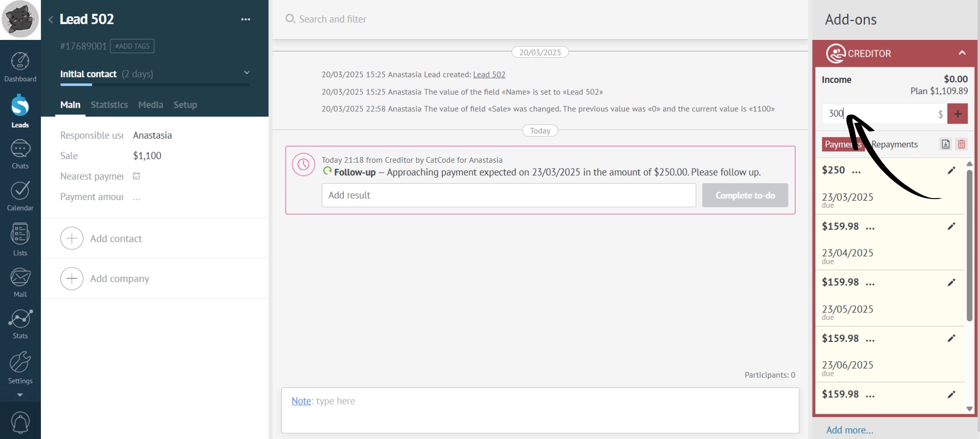
Task: Switch to the Repayments tab
Action: (894, 144)
